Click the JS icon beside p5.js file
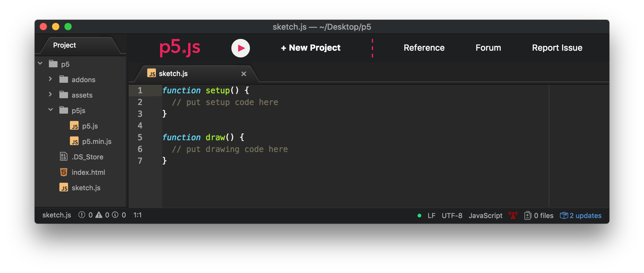 [74, 126]
